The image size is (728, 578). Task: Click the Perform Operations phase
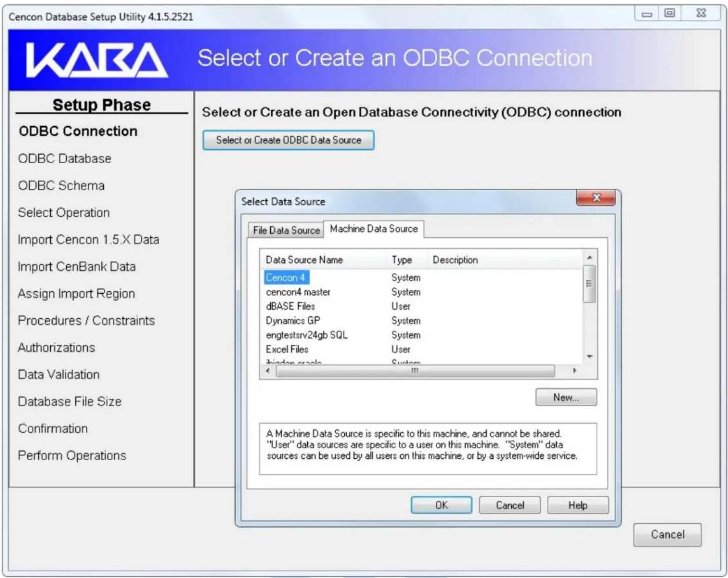click(72, 456)
